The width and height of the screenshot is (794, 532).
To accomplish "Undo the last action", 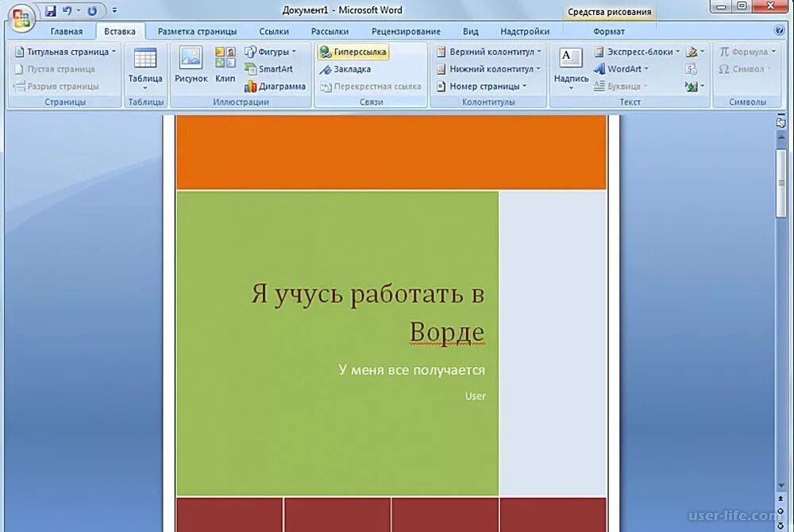I will click(67, 10).
